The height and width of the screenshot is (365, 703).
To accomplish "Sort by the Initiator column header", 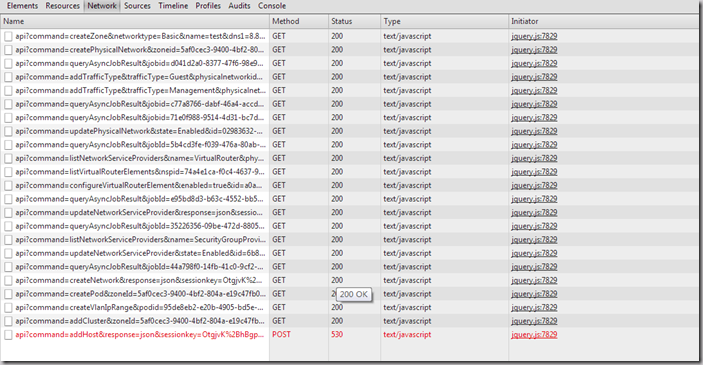I will 604,22.
